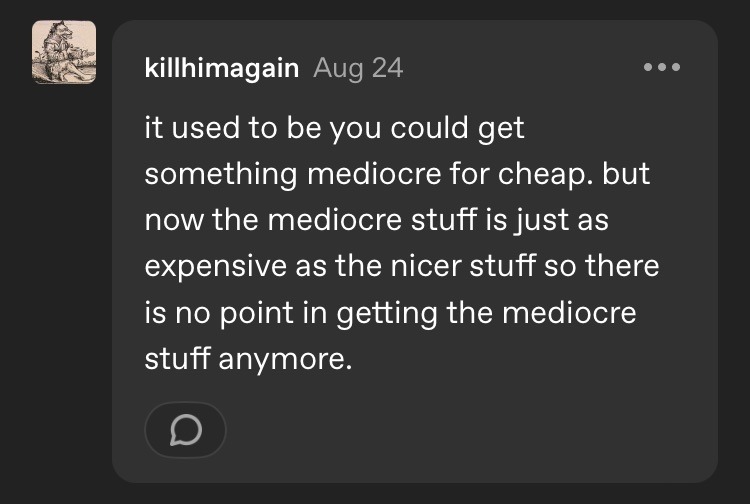Open the reply speech bubble icon
750x504 pixels.
[x=186, y=430]
